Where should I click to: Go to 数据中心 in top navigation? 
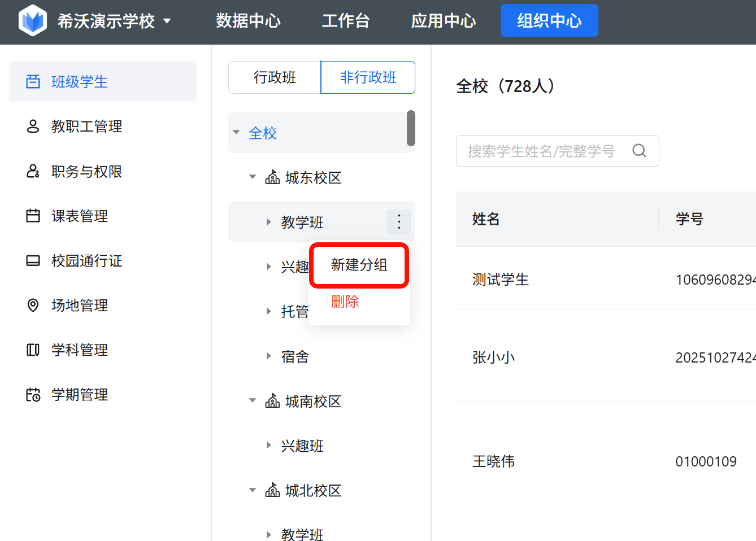point(248,21)
